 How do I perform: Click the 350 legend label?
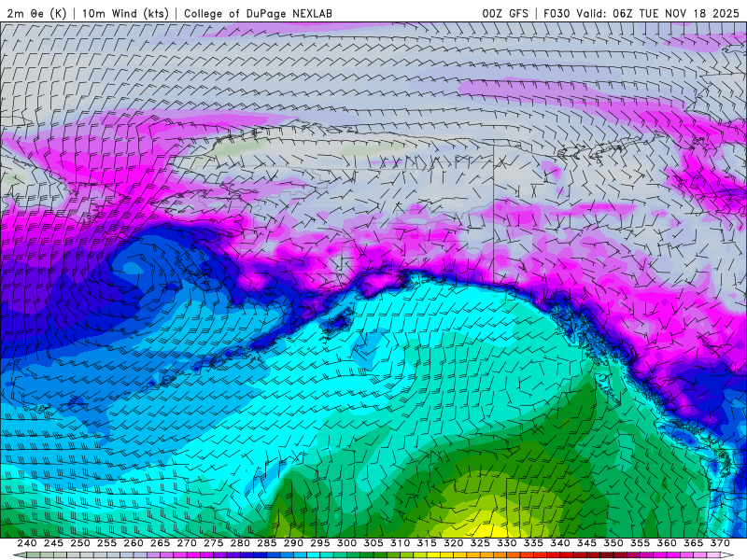613,543
